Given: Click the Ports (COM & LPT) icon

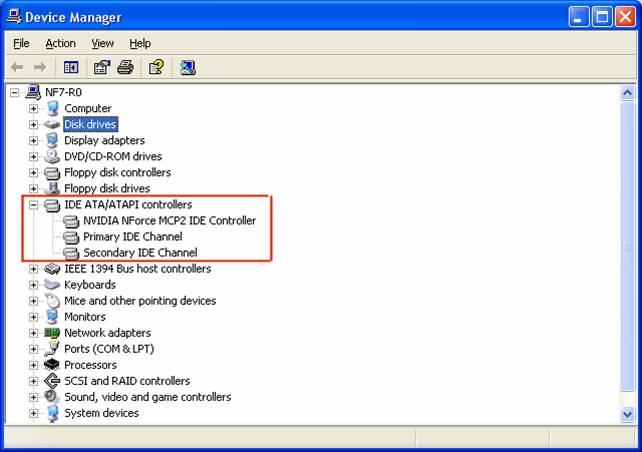Looking at the screenshot, I should 52,349.
